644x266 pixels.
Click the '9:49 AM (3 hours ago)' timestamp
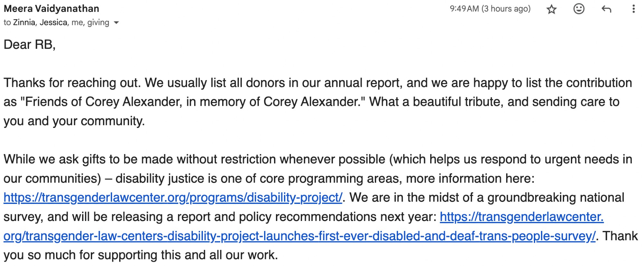(x=490, y=9)
